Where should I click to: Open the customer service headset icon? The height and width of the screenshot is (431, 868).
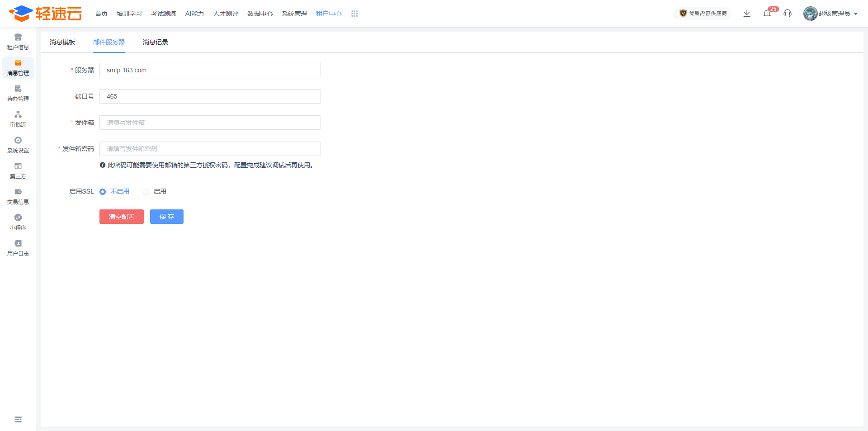788,14
